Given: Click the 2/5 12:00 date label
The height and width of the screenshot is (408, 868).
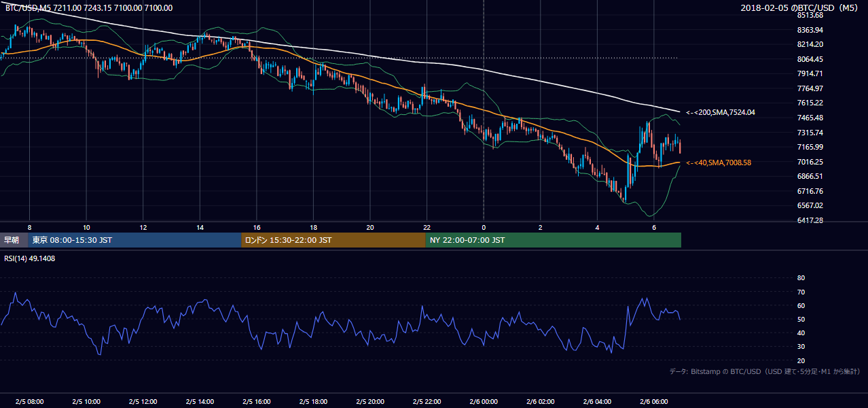Looking at the screenshot, I should coord(143,402).
